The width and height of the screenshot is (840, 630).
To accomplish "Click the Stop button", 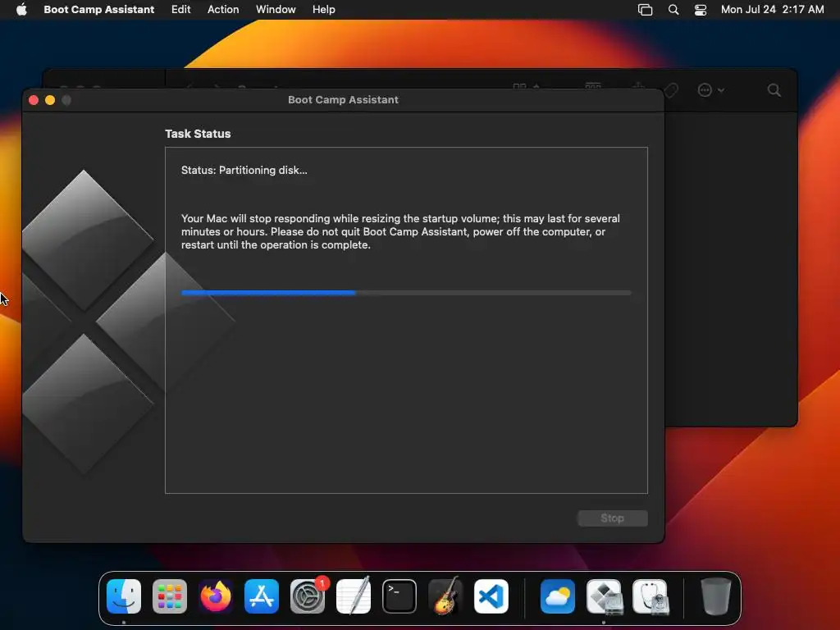I will [612, 518].
